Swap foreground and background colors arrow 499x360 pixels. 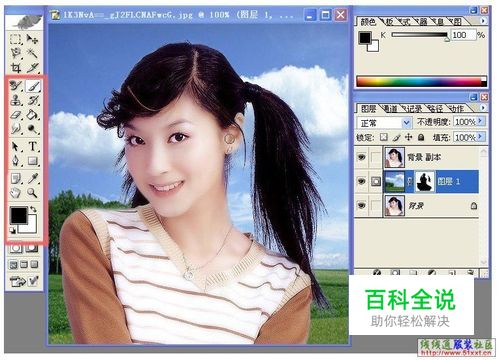tap(33, 209)
